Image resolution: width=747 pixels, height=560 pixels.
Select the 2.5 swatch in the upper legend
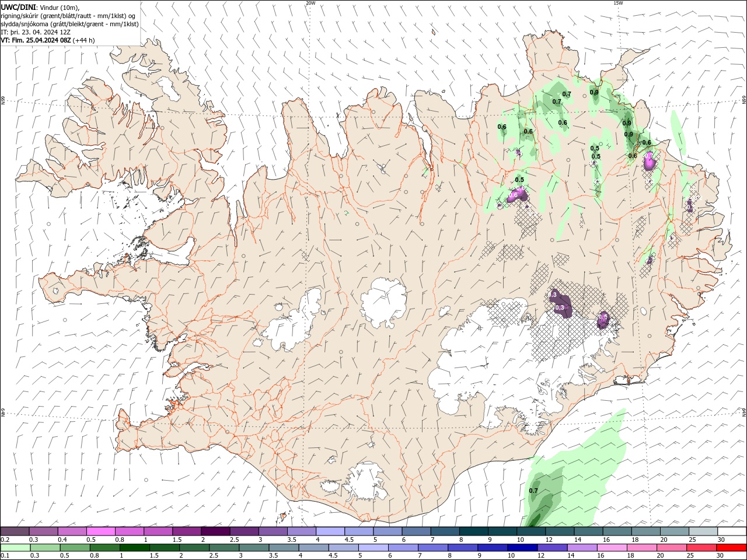(244, 531)
